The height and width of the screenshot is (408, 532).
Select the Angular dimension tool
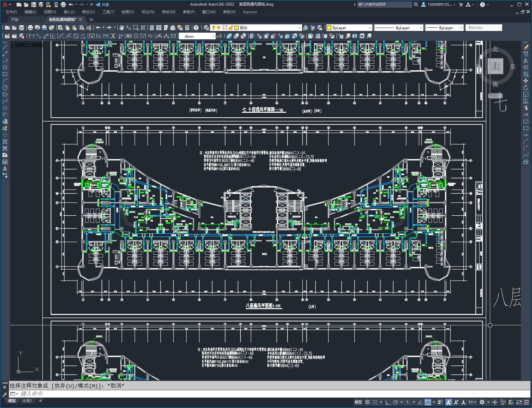(83, 36)
